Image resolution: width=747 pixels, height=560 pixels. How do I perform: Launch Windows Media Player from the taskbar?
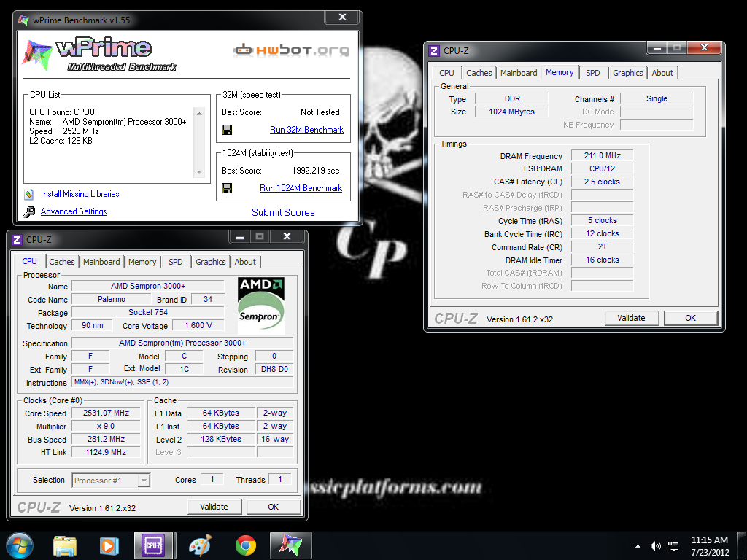coord(109,545)
